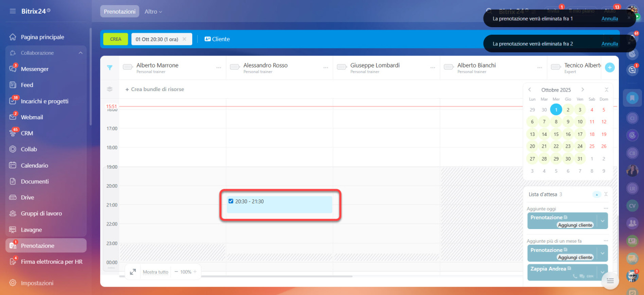
Task: Collapse the Collaborazione sidebar group
Action: pyautogui.click(x=80, y=53)
